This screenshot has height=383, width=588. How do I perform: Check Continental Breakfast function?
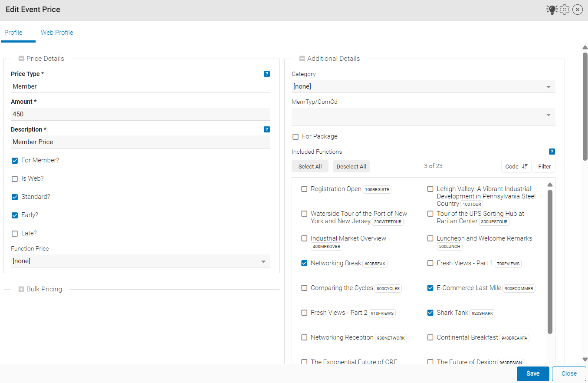(x=430, y=337)
